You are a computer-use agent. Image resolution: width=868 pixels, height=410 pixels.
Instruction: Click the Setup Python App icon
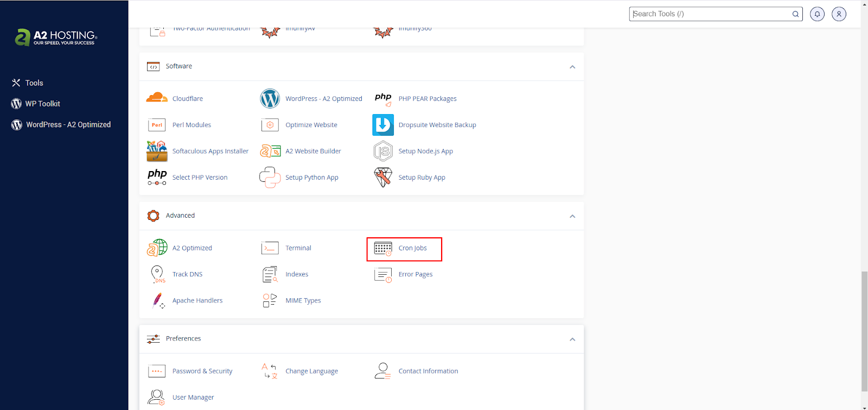270,177
